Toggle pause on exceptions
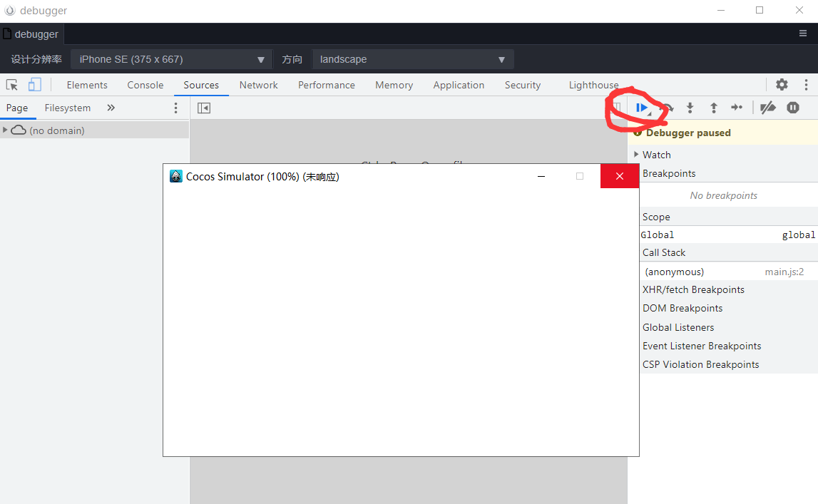This screenshot has width=818, height=504. [x=793, y=108]
